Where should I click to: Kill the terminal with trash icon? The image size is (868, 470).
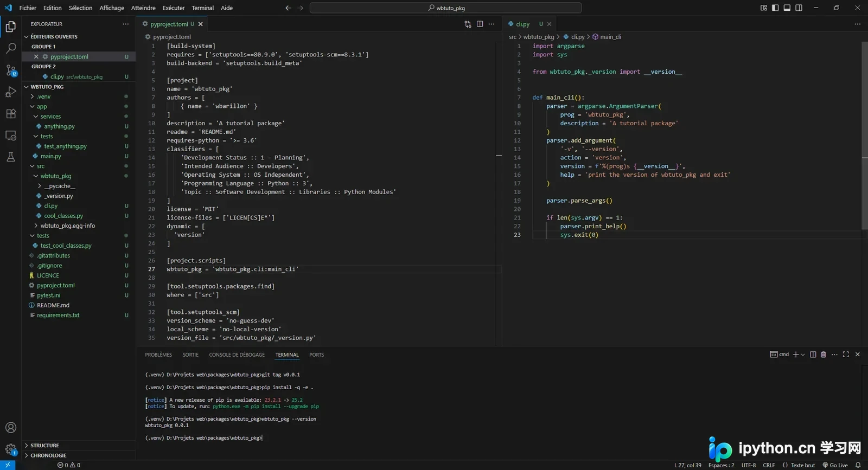click(x=824, y=355)
